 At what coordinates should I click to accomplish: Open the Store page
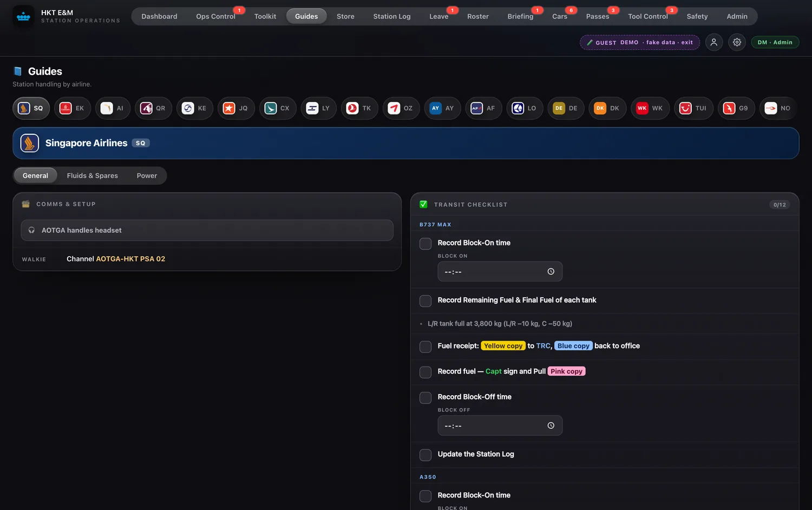pyautogui.click(x=345, y=16)
